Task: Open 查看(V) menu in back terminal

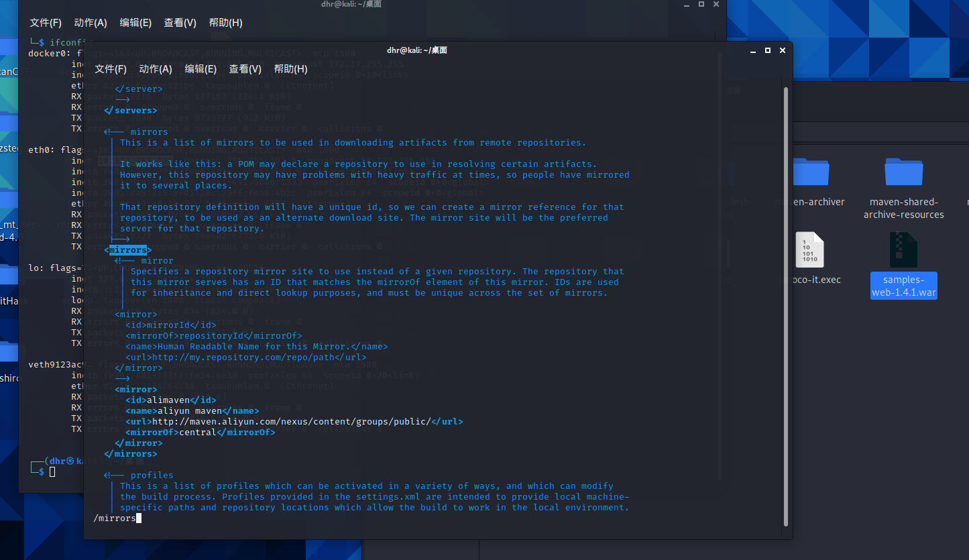Action: (180, 23)
